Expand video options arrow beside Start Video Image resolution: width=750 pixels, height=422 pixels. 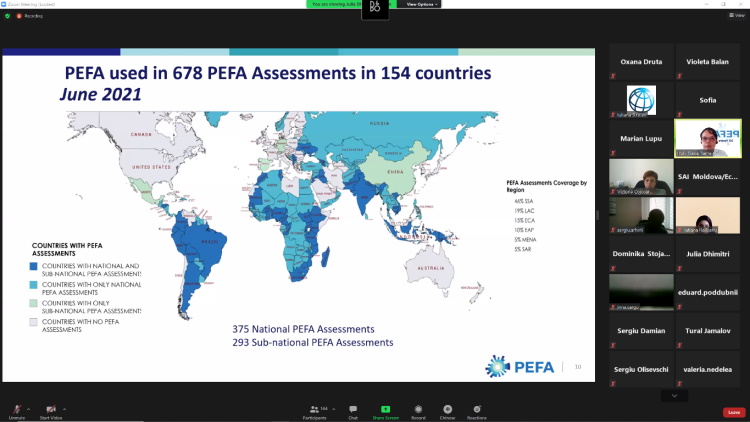(x=65, y=409)
